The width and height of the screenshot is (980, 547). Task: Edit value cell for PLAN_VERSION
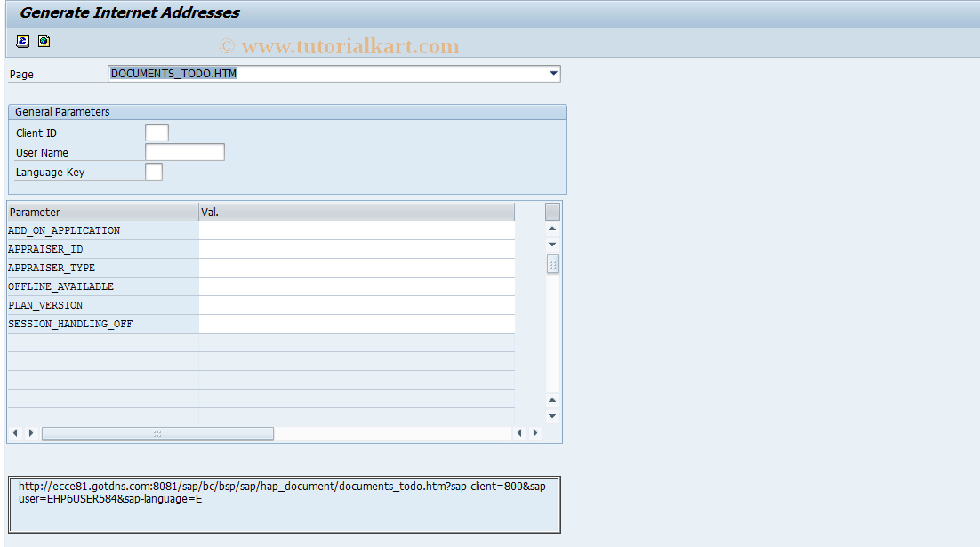pos(357,306)
